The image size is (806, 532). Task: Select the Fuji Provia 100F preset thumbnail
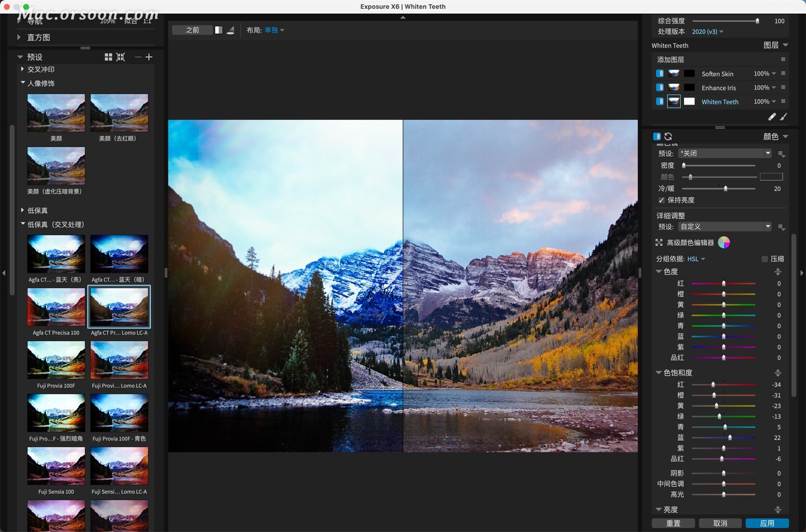[x=56, y=360]
